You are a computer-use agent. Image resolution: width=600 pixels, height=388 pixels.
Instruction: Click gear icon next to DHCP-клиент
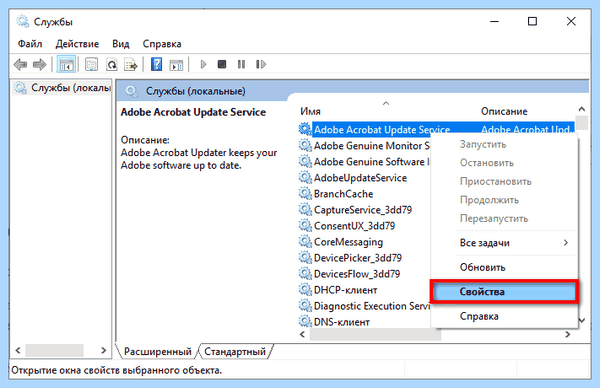(305, 290)
